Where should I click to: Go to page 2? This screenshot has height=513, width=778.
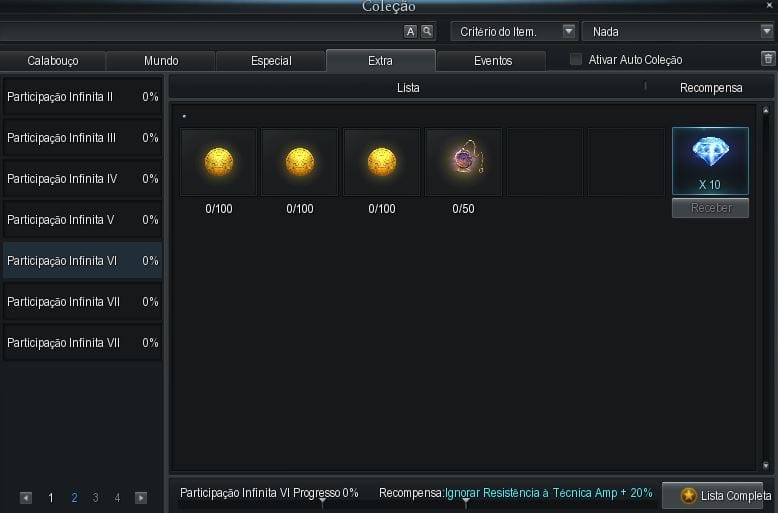[74, 498]
